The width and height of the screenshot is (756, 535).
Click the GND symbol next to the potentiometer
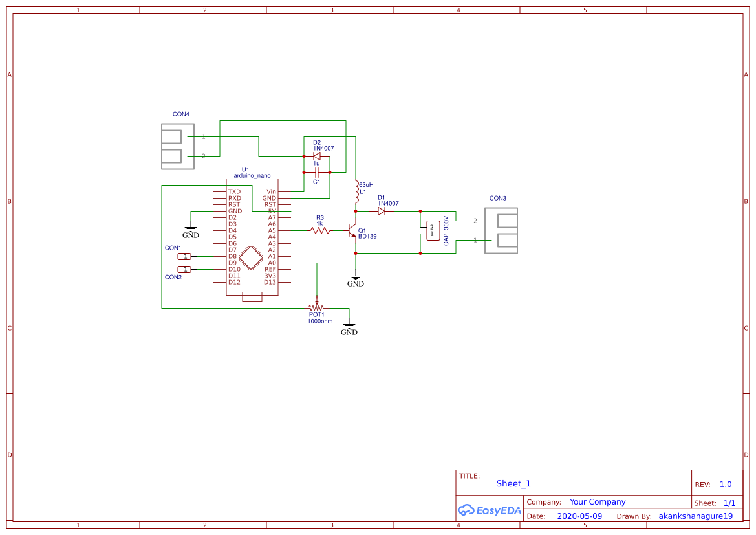point(349,329)
